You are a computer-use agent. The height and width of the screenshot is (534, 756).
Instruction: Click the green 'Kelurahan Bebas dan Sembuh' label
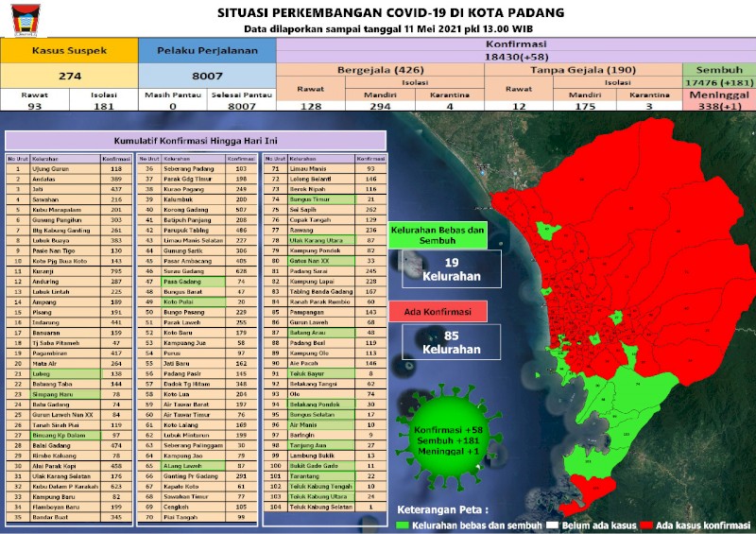(438, 235)
